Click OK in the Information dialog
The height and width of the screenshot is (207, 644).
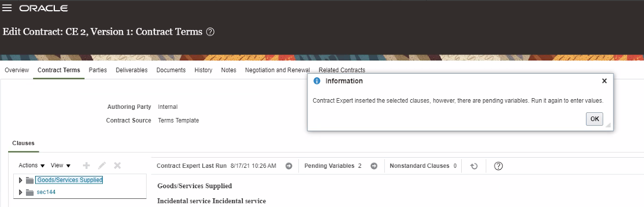click(594, 119)
